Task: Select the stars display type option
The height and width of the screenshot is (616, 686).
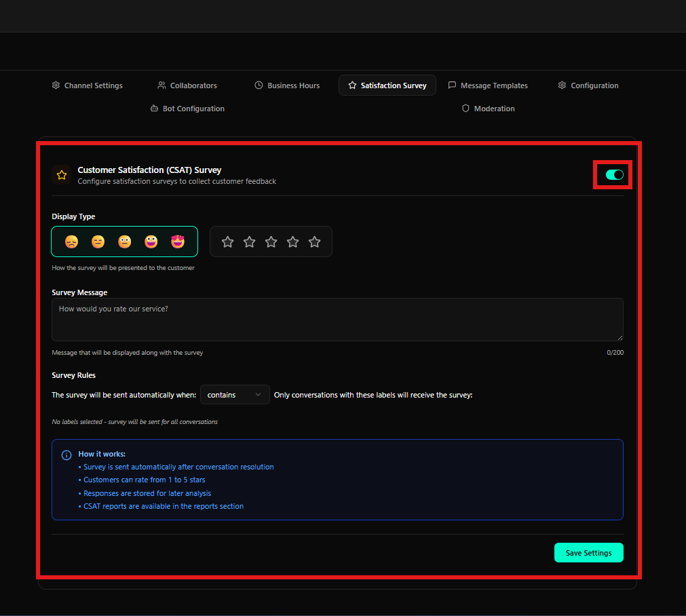Action: pos(271,242)
